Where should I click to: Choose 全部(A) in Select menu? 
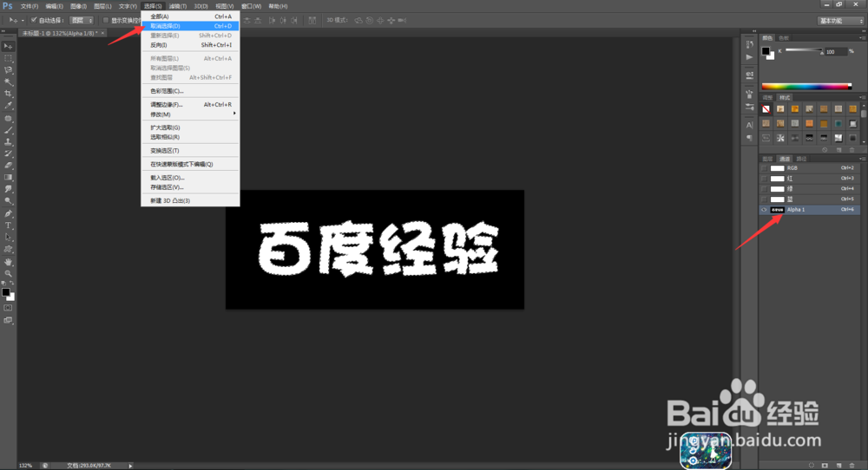pyautogui.click(x=190, y=16)
